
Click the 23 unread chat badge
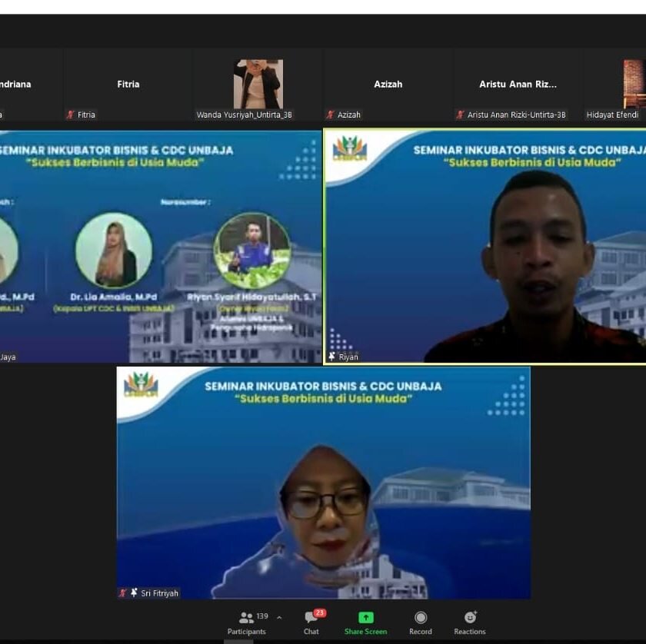(x=319, y=612)
